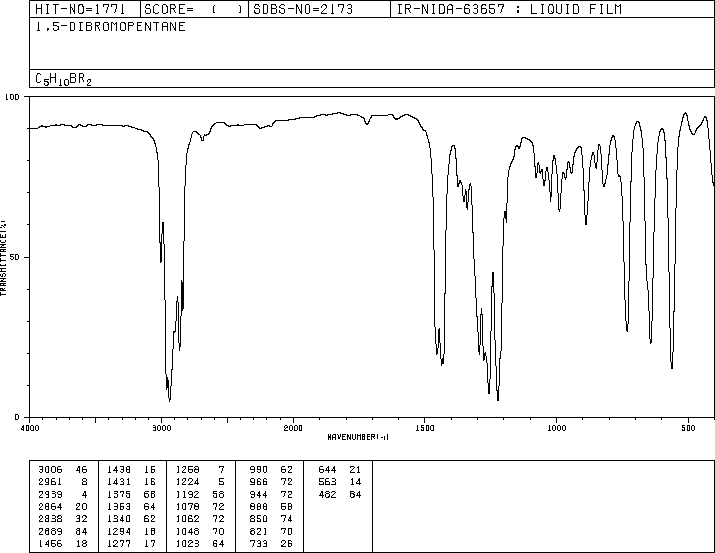Image resolution: width=715 pixels, height=553 pixels.
Task: Click the 100 tick label on the transmittance axis
Action: 12,97
